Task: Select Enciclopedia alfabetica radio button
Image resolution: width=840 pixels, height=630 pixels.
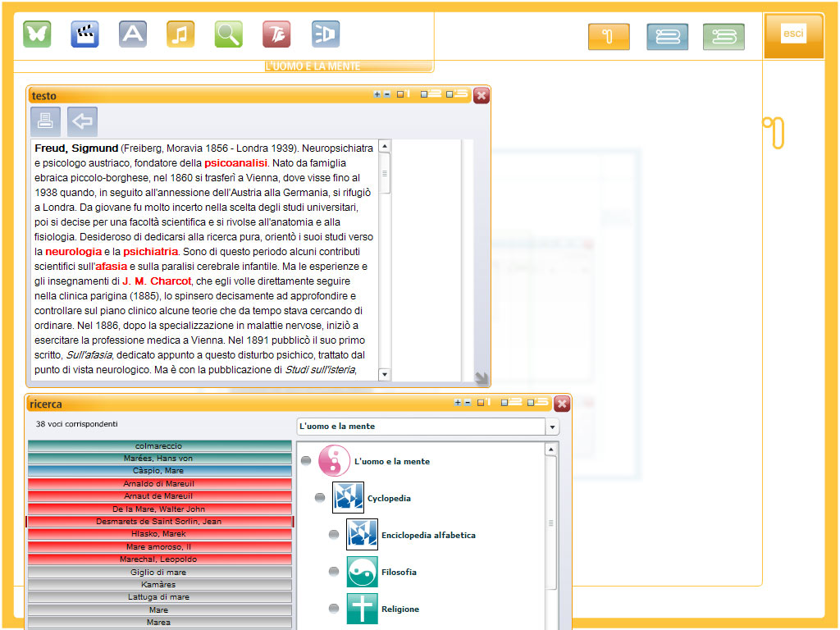Action: click(x=334, y=535)
